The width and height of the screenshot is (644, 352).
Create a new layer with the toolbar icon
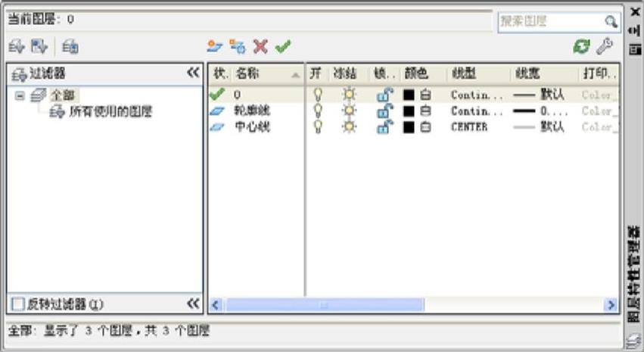[x=214, y=46]
